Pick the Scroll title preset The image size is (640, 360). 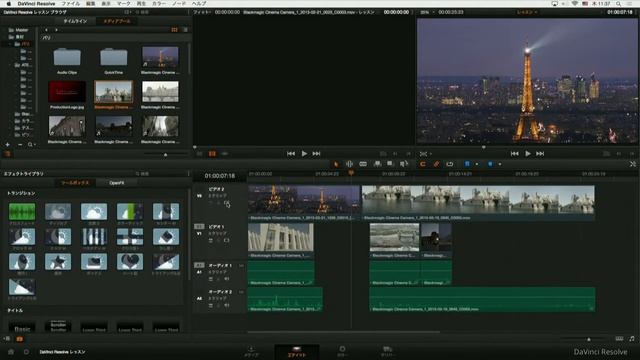pyautogui.click(x=58, y=326)
